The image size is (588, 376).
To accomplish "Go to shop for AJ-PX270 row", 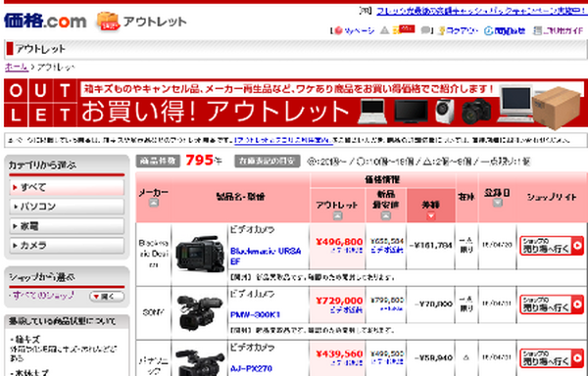I will pyautogui.click(x=552, y=358).
